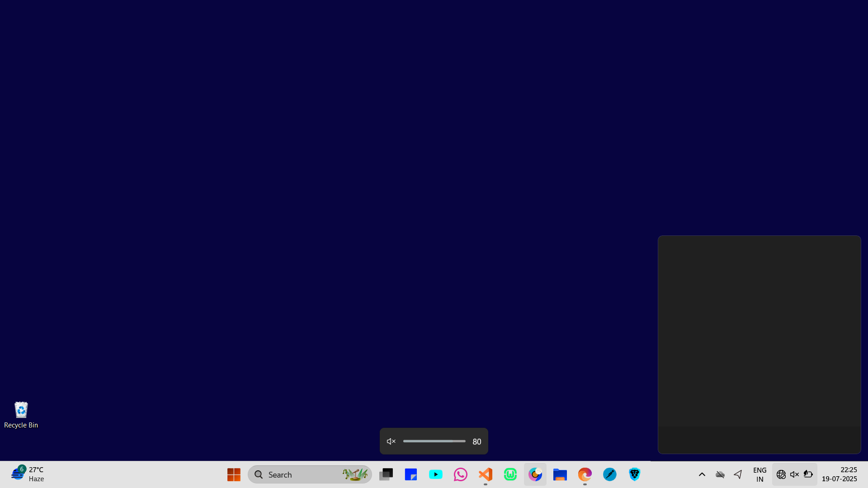Open the cyan video player app icon
The width and height of the screenshot is (868, 488).
coord(435,474)
